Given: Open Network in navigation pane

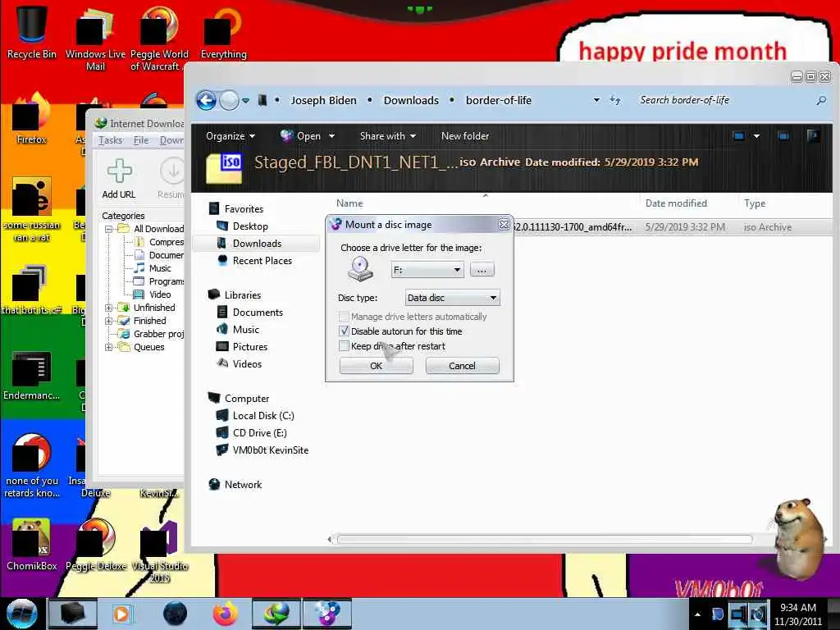Looking at the screenshot, I should [x=235, y=484].
